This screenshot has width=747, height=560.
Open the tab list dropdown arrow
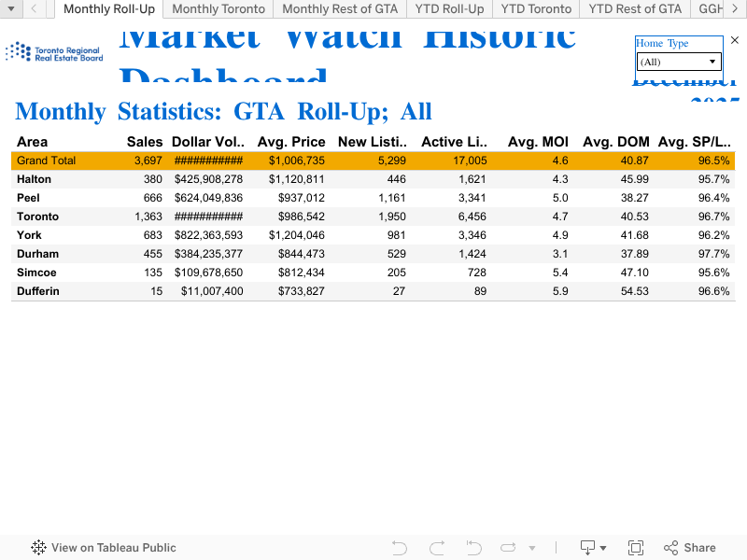click(x=11, y=8)
